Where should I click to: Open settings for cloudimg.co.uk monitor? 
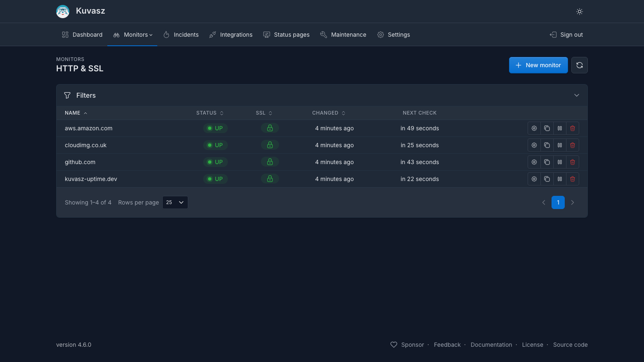point(534,145)
